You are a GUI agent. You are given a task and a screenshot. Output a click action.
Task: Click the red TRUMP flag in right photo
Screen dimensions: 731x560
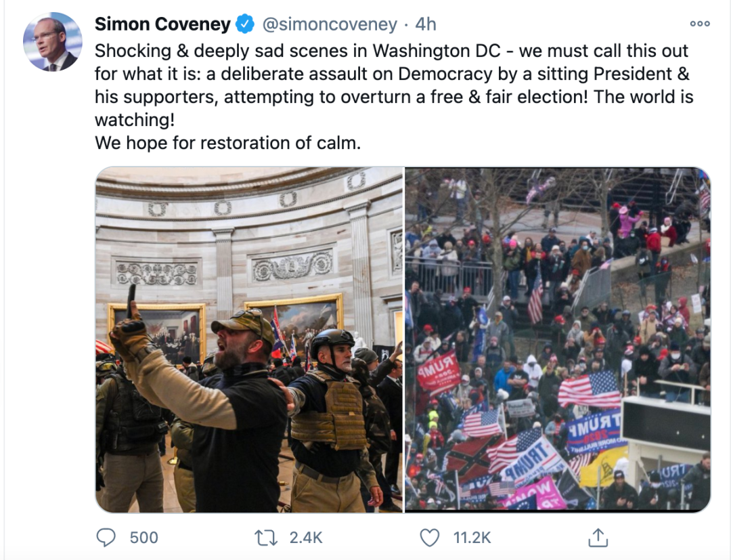(438, 372)
